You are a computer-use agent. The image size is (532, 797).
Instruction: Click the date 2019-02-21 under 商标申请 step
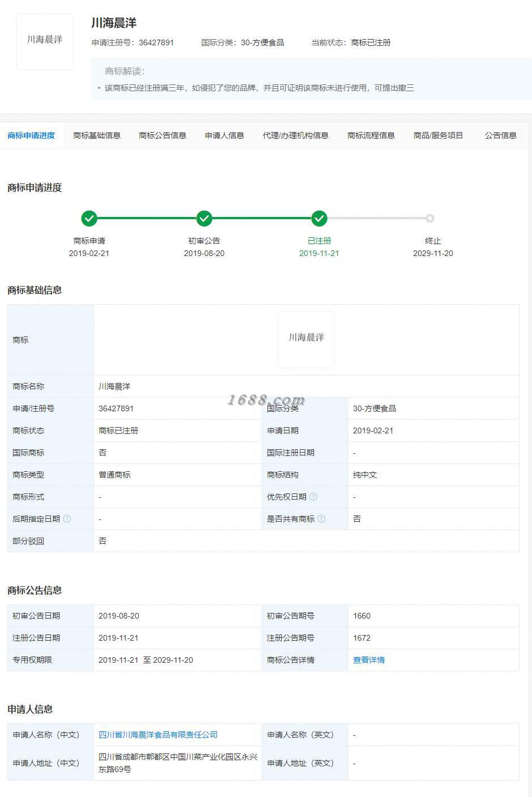point(89,253)
